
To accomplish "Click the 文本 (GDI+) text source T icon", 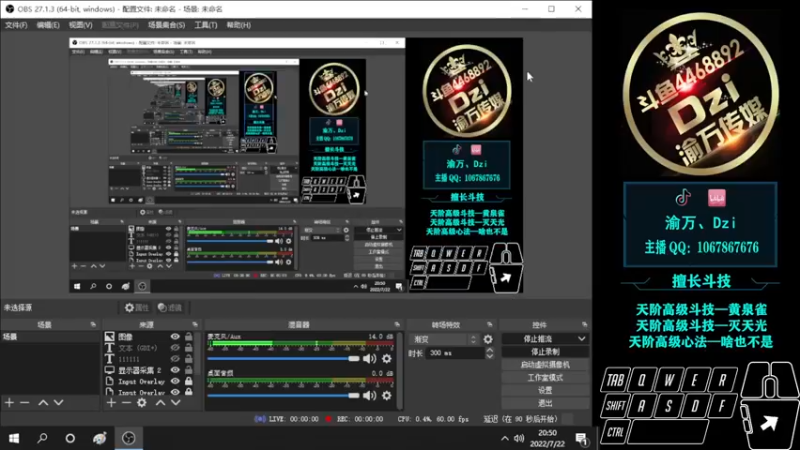I will (110, 347).
